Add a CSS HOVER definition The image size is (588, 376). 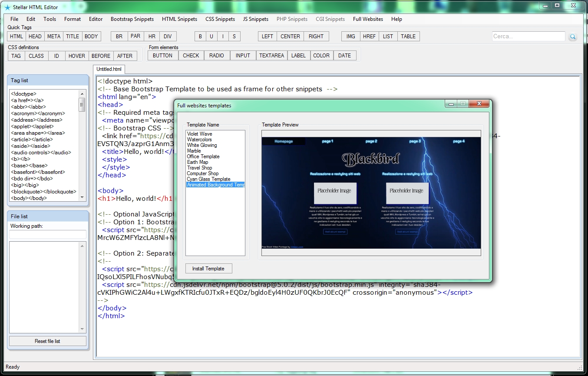77,56
